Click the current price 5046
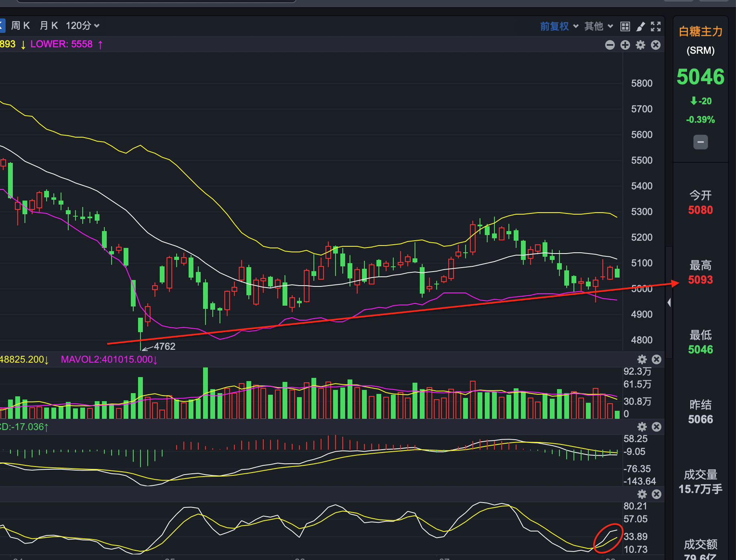 pyautogui.click(x=701, y=77)
